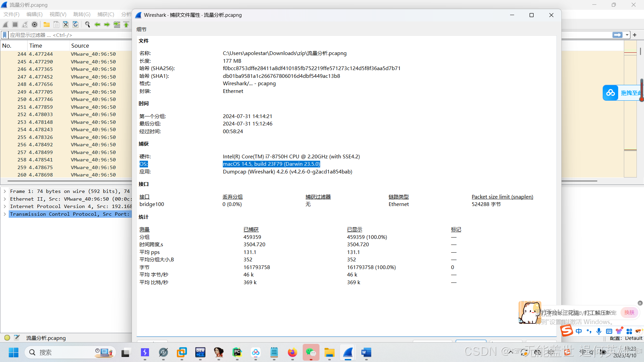Open the 文件(F) menu
Image resolution: width=644 pixels, height=362 pixels.
point(11,14)
